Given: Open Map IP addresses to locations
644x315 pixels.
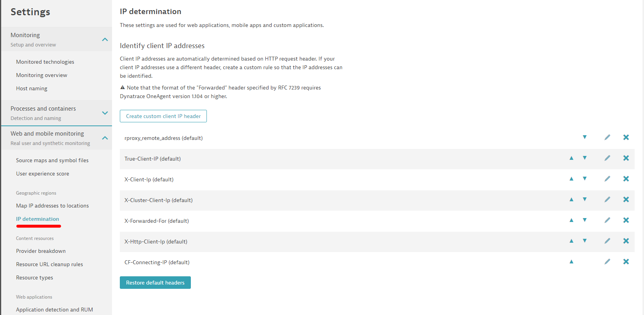Looking at the screenshot, I should click(x=52, y=206).
